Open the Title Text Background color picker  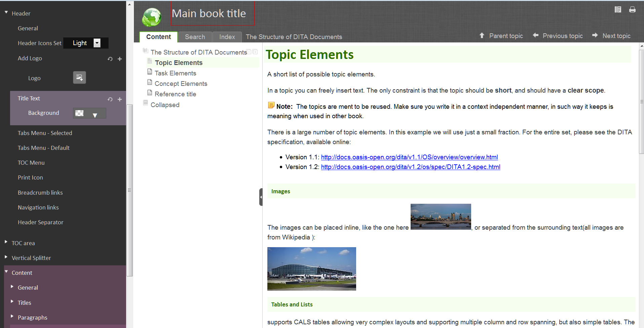[x=89, y=113]
